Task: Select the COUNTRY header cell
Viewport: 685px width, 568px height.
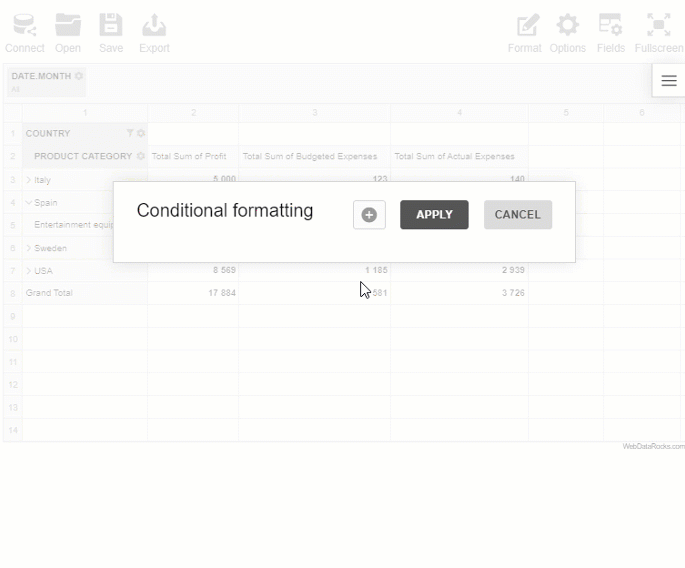Action: [x=85, y=133]
